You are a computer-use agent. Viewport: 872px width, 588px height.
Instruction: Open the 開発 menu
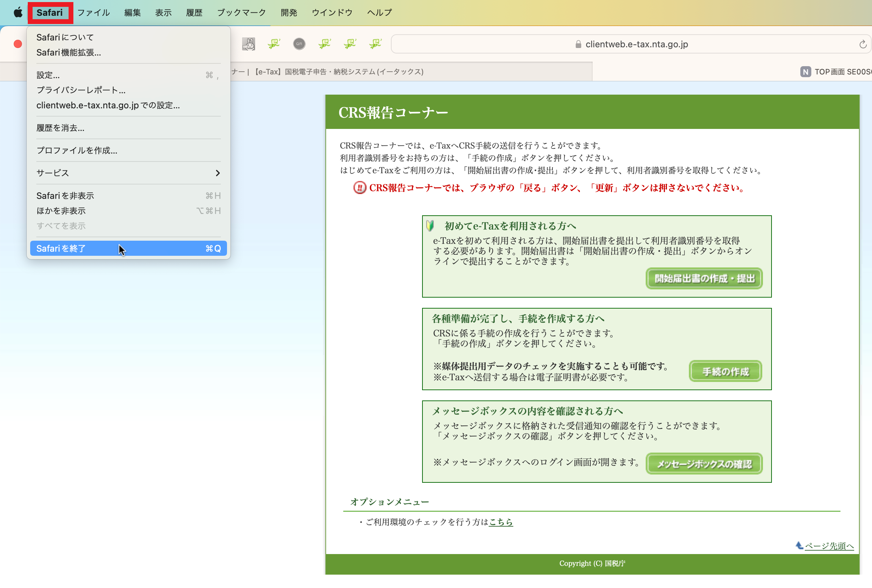click(x=289, y=12)
